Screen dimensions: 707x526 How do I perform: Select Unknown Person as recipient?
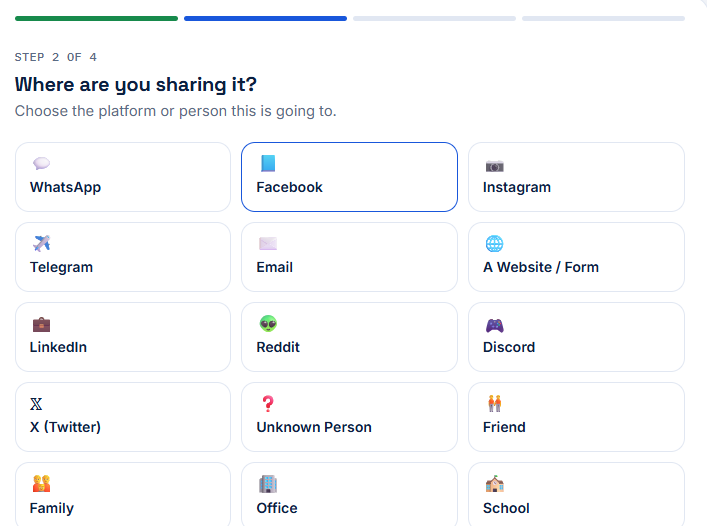(x=349, y=417)
